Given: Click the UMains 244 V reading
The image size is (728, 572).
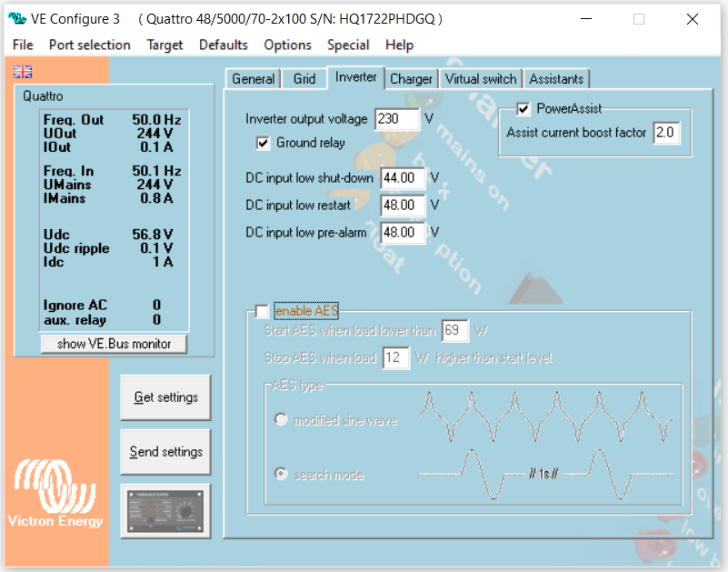Looking at the screenshot, I should (155, 185).
